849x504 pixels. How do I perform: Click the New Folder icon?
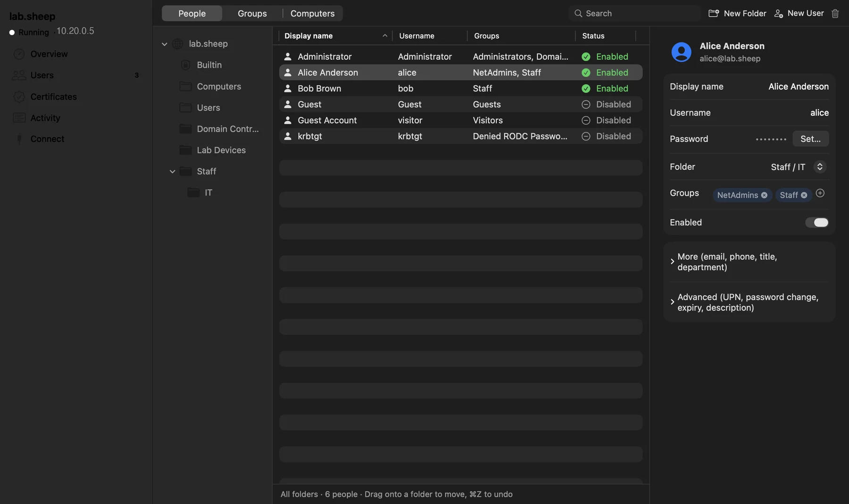[x=714, y=13]
